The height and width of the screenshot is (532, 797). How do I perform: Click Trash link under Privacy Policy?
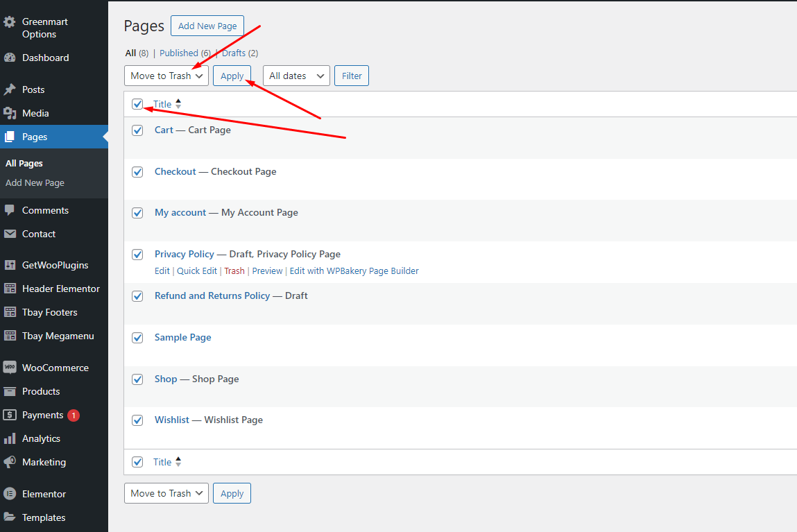tap(234, 271)
